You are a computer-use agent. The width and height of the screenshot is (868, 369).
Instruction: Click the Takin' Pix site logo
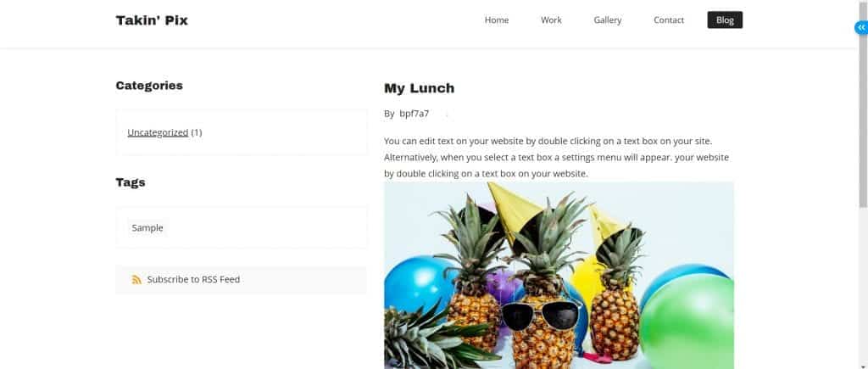click(x=152, y=20)
